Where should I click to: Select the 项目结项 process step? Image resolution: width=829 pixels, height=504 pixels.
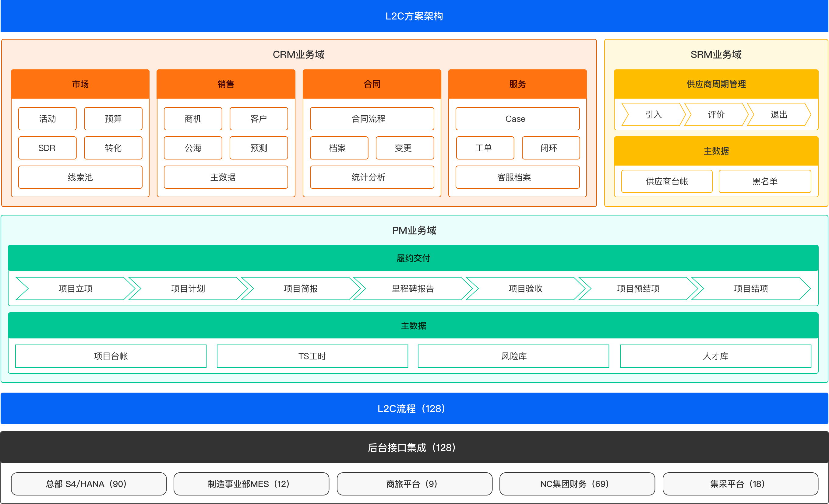point(751,289)
